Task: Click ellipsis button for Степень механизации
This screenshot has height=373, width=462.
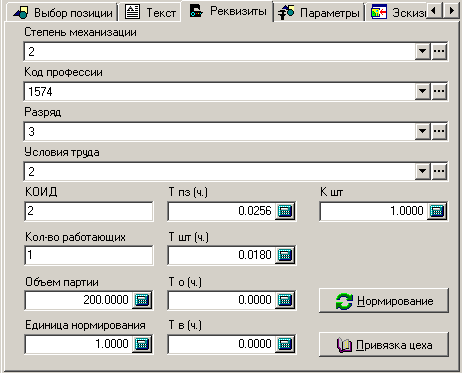Action: [439, 51]
